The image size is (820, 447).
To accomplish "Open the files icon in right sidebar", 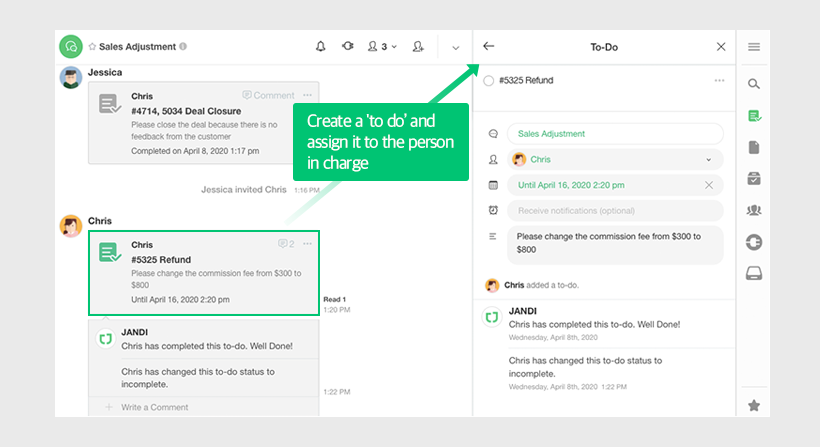I will (754, 148).
